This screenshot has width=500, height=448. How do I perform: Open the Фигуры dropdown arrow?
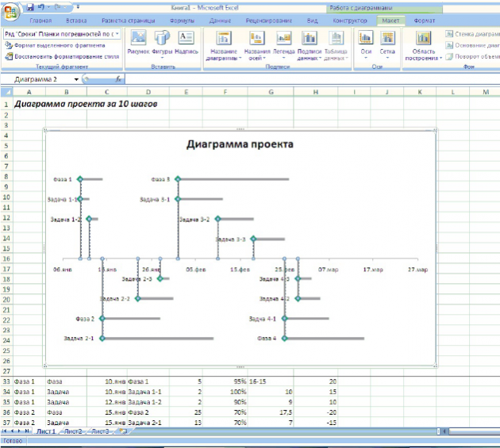(162, 58)
